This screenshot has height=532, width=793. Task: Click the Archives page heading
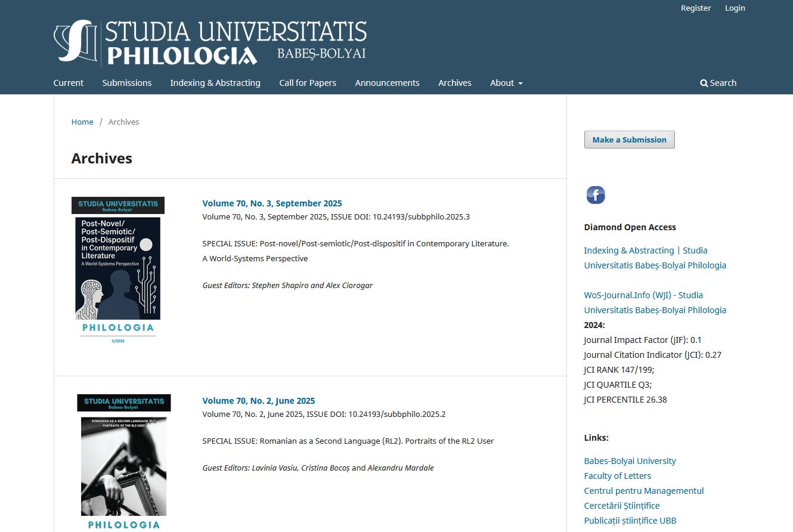(102, 159)
